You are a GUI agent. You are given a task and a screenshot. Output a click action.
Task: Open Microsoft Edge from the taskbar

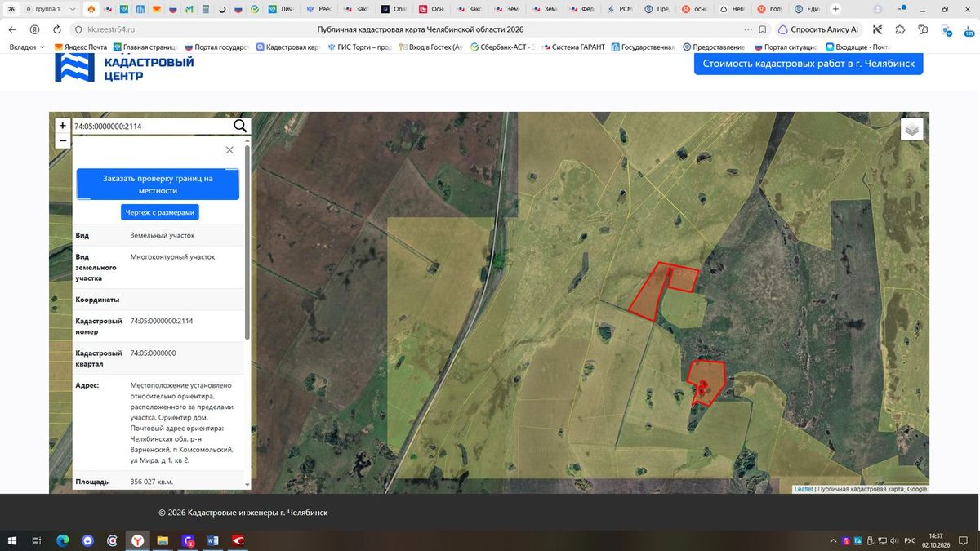pos(62,541)
